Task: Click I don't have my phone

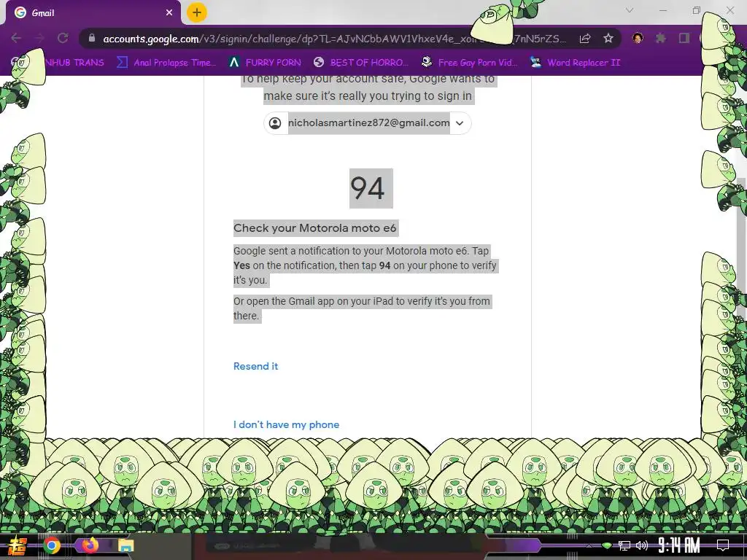Action: (286, 425)
